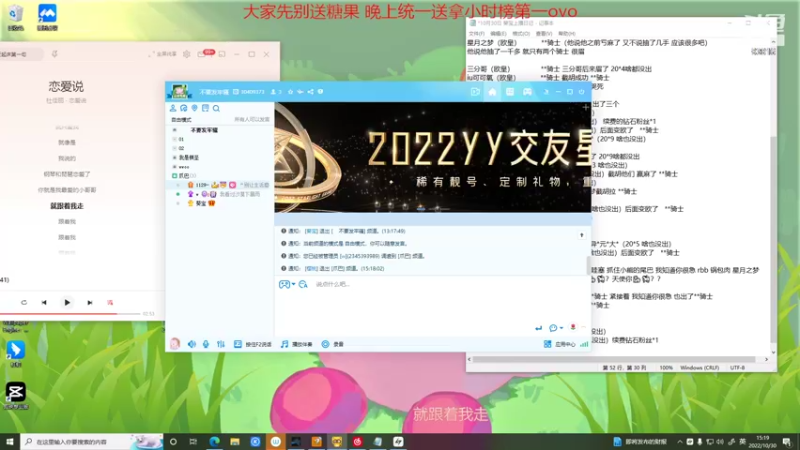Select channel 01 in channel tree
This screenshot has height=450, width=800.
tap(181, 139)
